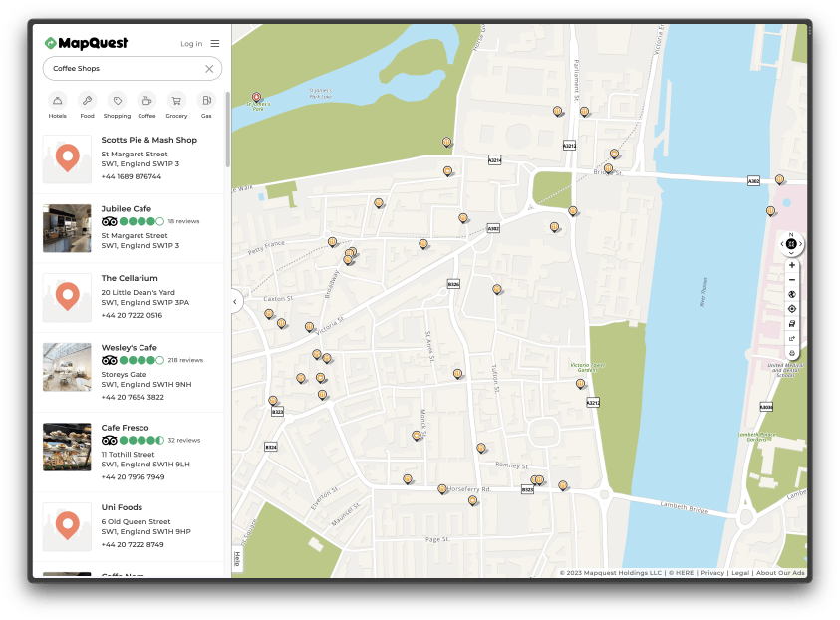This screenshot has width=840, height=620.
Task: Click Scotts Pie & Mash pin placeholder
Action: coord(67,159)
